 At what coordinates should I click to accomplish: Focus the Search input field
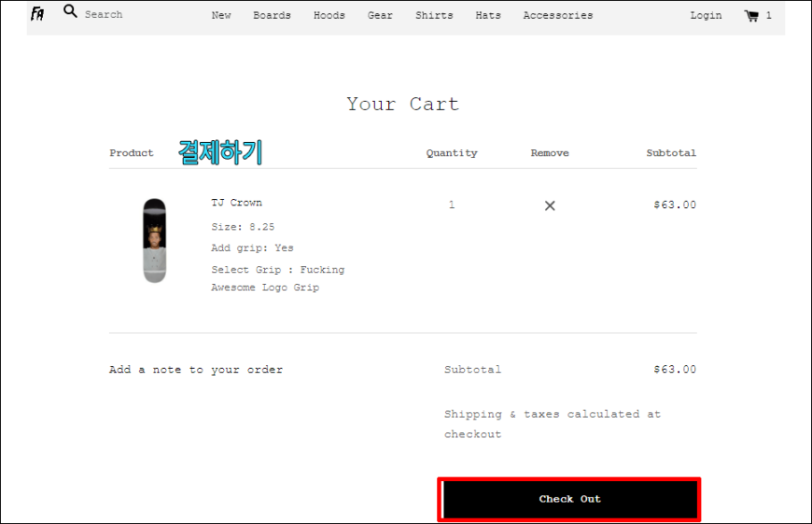(104, 15)
